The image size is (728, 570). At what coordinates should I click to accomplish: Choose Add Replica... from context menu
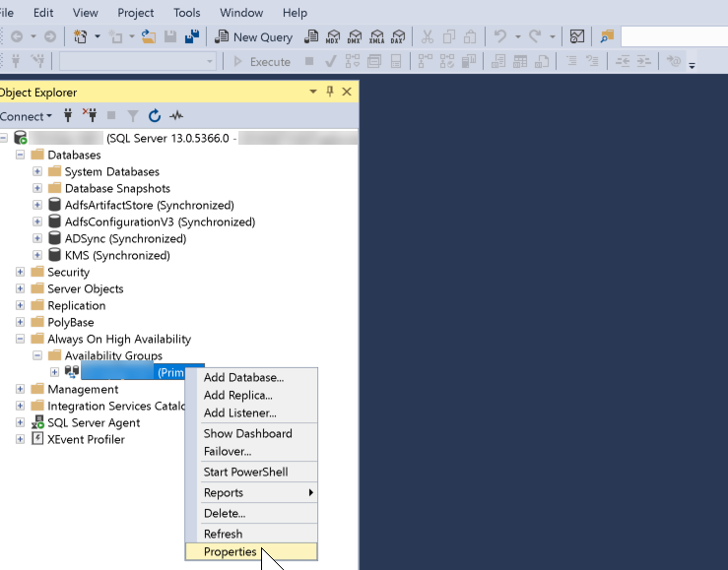(x=251, y=395)
